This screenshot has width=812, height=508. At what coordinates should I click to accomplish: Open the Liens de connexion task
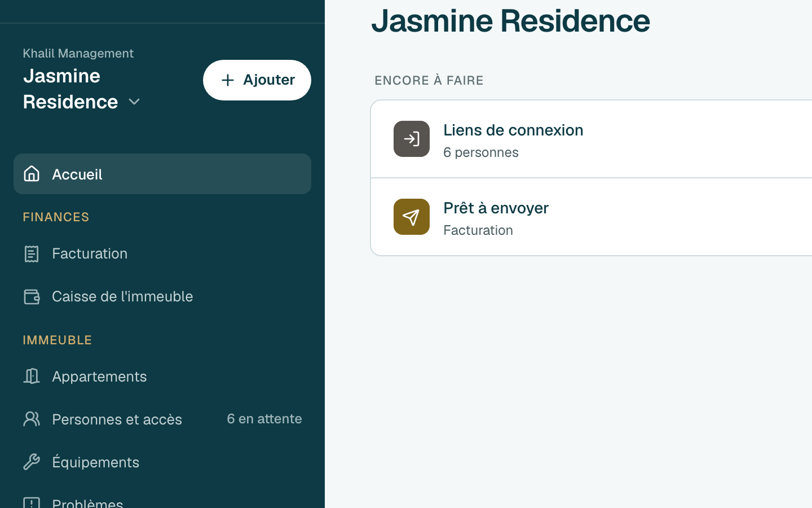tap(592, 139)
